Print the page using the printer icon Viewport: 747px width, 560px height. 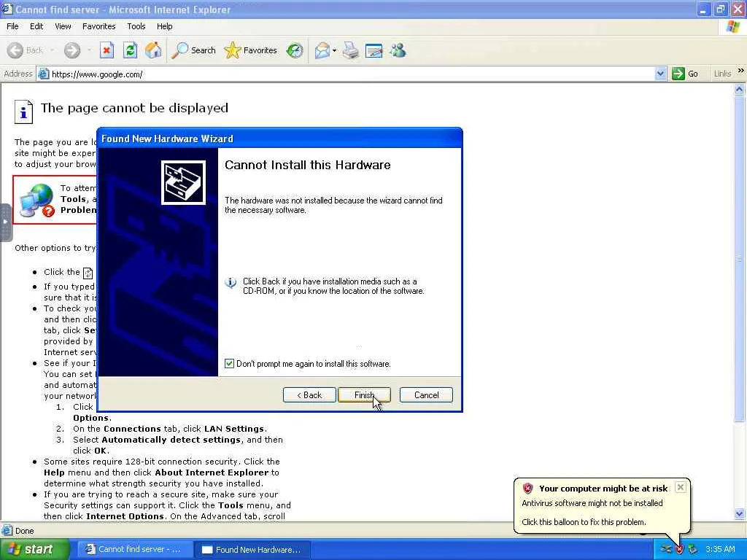[351, 50]
